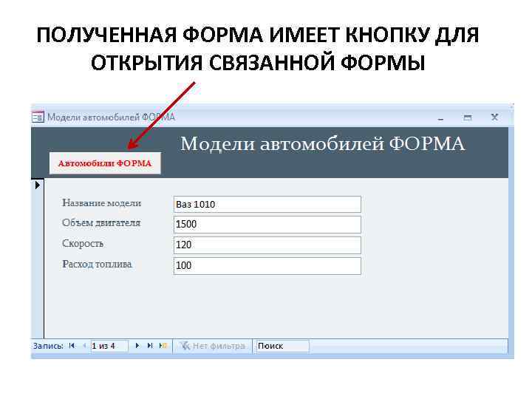This screenshot has height=399, width=532.
Task: Click the Название модели field with Ваз 1010
Action: click(x=267, y=204)
